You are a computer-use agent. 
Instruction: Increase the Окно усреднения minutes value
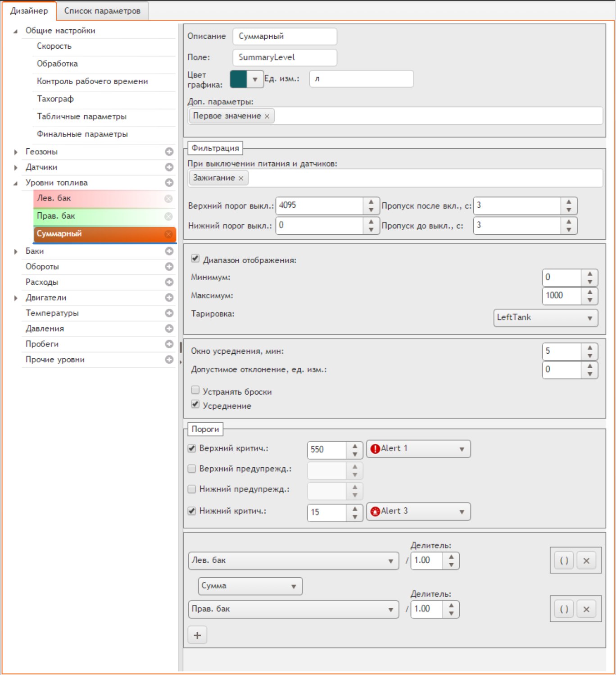[x=589, y=347]
